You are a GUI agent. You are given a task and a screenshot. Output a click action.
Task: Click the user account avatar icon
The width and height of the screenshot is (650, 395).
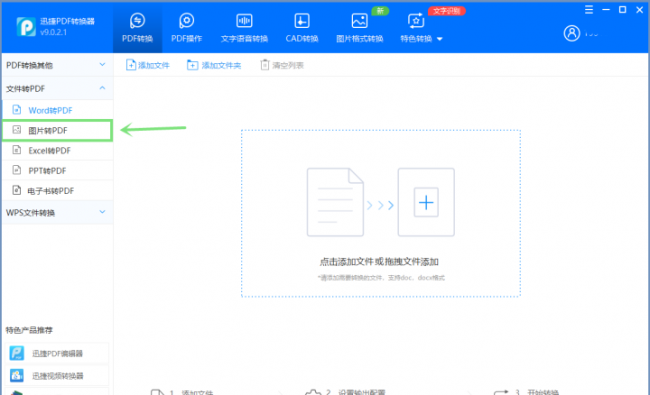[x=572, y=33]
